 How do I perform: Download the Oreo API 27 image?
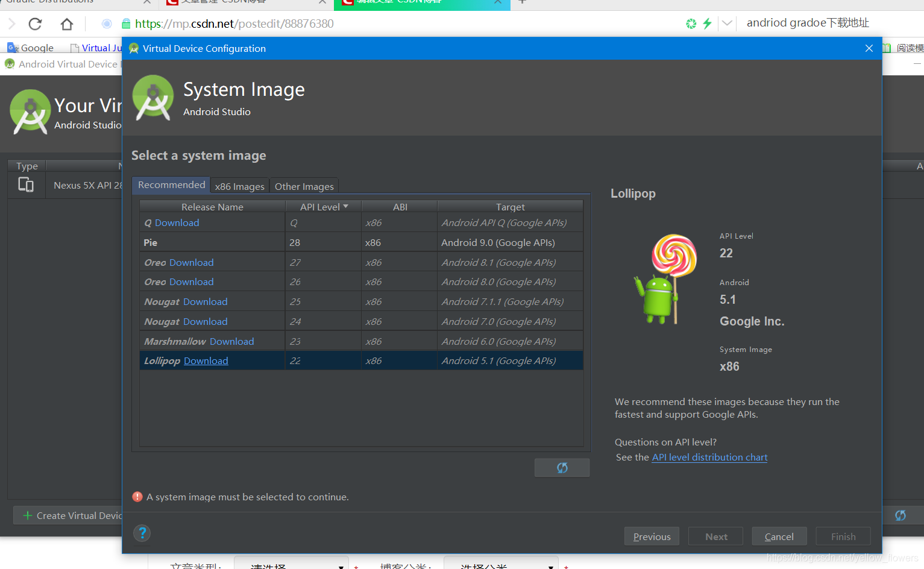coord(192,262)
